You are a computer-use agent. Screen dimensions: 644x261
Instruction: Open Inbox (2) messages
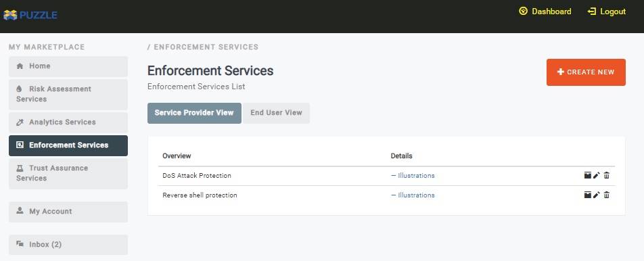pyautogui.click(x=68, y=245)
